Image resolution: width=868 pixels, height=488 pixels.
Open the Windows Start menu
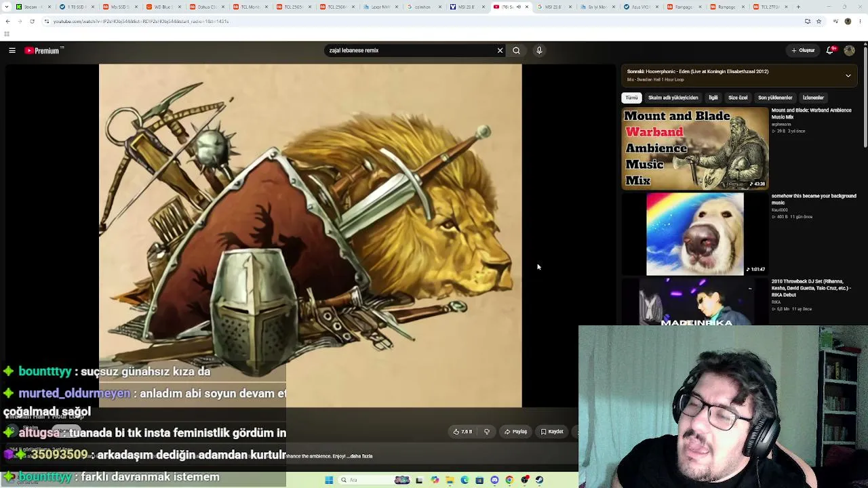pyautogui.click(x=329, y=480)
